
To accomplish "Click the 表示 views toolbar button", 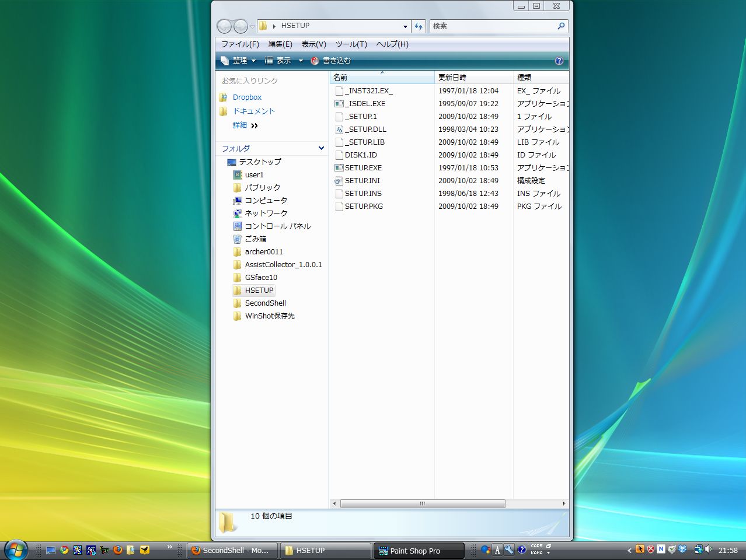I will 278,61.
